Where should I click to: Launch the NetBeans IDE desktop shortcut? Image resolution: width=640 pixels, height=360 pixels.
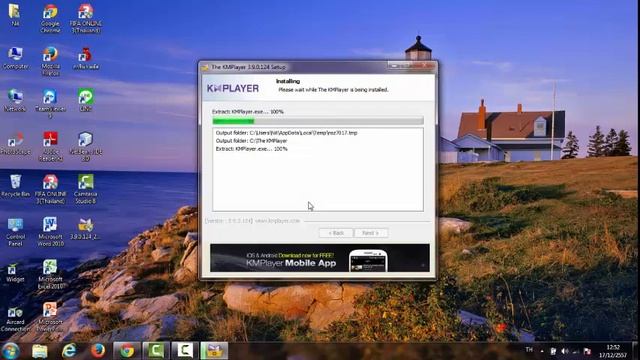85,147
